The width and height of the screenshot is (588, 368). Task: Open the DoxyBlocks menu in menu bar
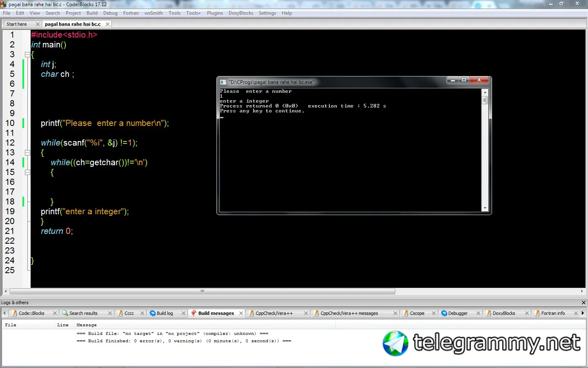[x=241, y=13]
